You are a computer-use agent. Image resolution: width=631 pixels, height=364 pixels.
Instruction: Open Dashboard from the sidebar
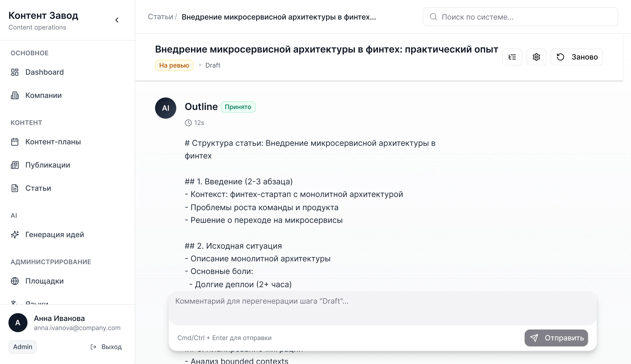pos(45,72)
